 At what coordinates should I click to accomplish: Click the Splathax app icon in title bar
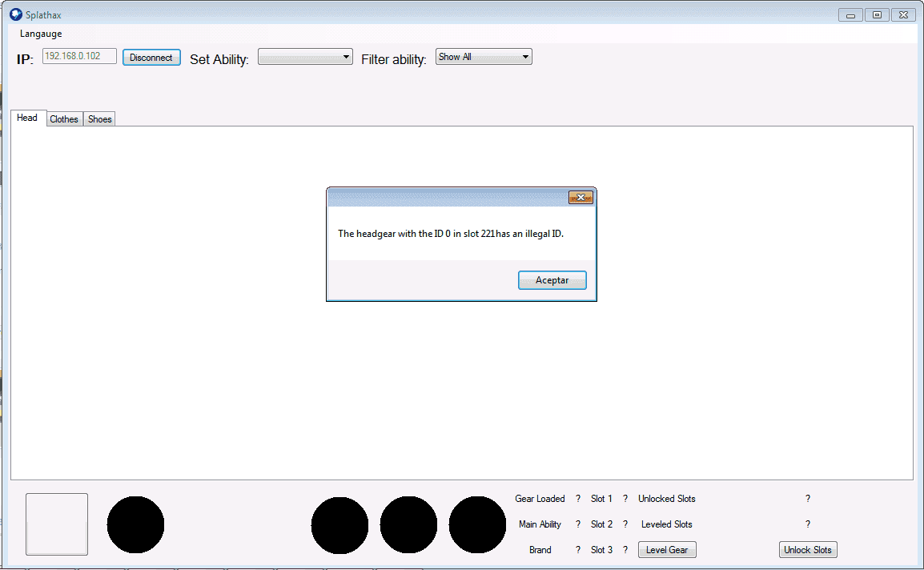point(16,14)
